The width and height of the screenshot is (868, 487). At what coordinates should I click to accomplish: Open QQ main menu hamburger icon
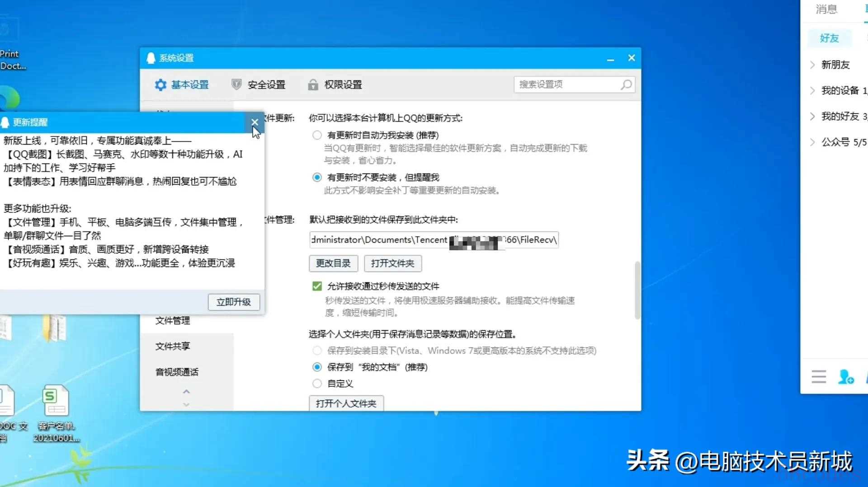[819, 376]
